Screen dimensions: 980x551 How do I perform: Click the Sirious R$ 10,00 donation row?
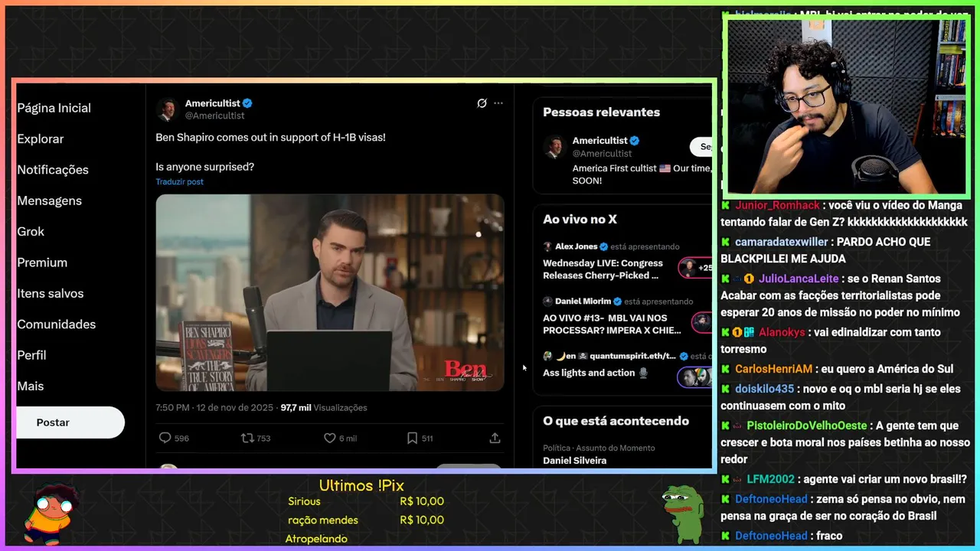point(366,501)
